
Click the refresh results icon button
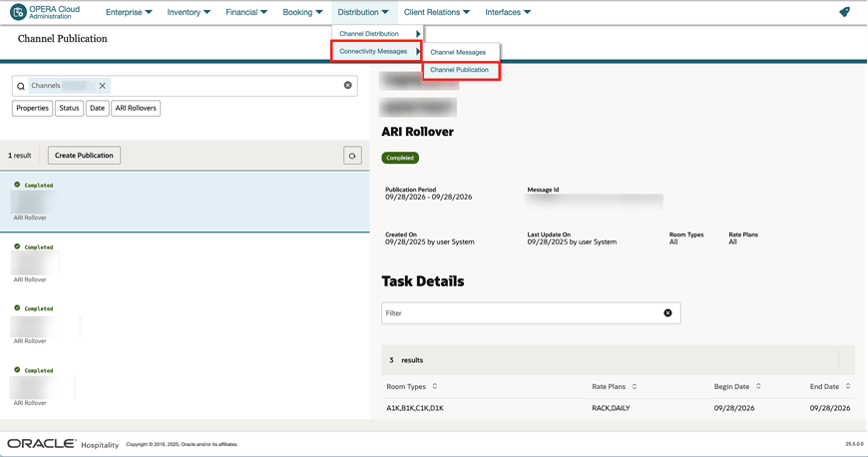point(352,156)
